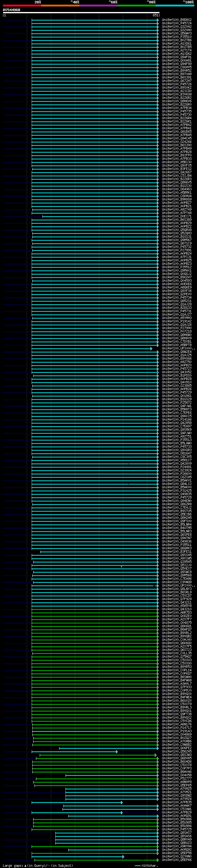
Task: Click the query start position 1 label
Action: [x=5, y=15]
